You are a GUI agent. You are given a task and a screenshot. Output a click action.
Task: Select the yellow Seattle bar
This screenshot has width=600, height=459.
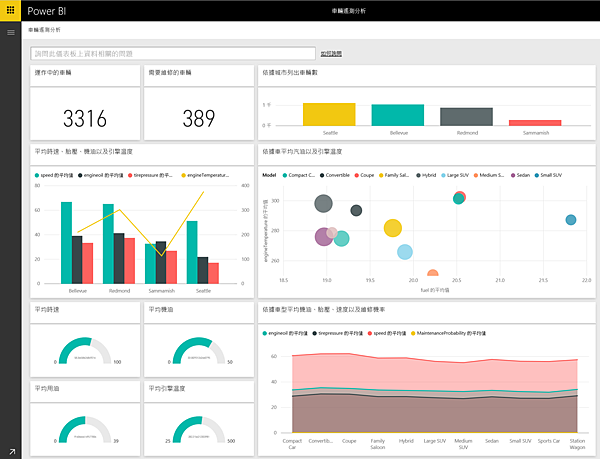(329, 114)
